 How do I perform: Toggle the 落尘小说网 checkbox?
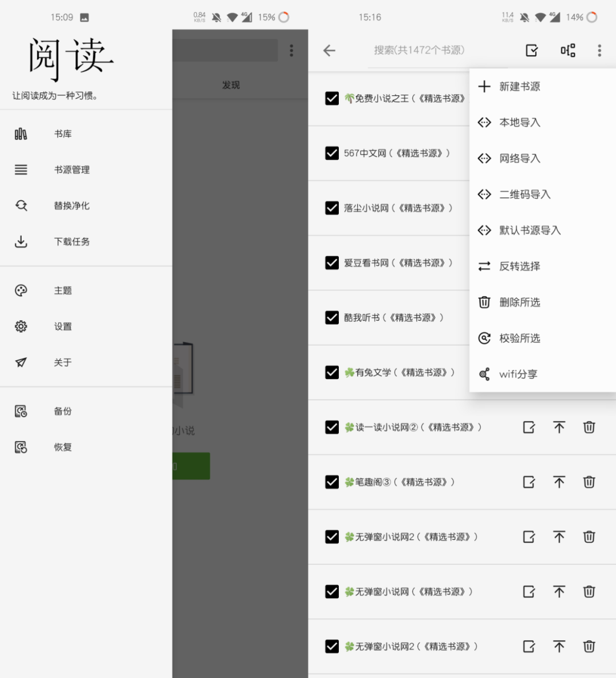pyautogui.click(x=332, y=208)
